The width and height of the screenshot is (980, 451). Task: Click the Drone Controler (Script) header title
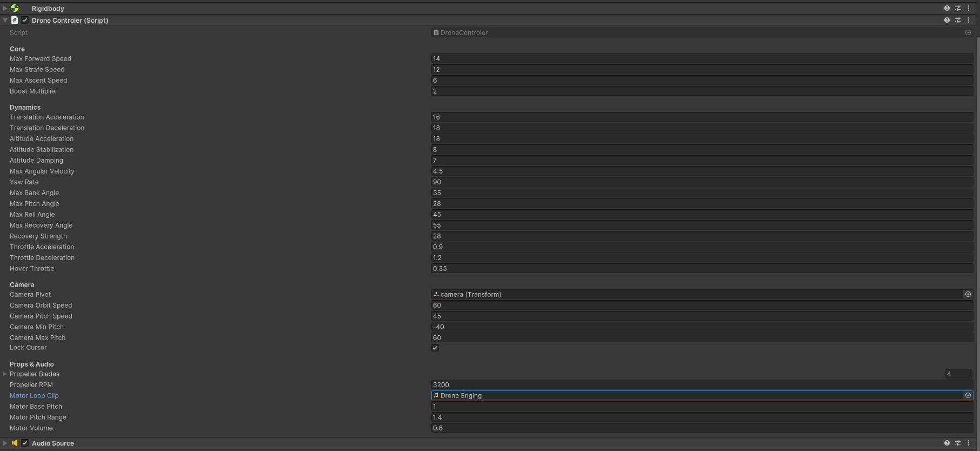(70, 20)
